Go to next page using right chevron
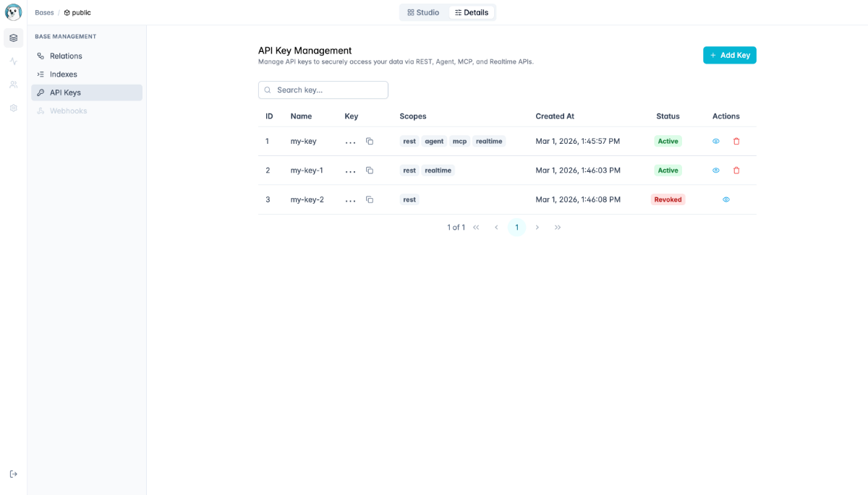Screen dimensions: 868x495 [x=537, y=227]
